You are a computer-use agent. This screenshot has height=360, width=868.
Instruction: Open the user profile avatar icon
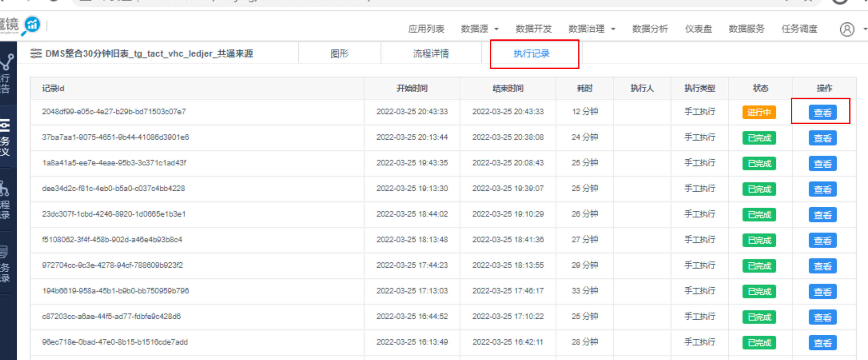(847, 29)
